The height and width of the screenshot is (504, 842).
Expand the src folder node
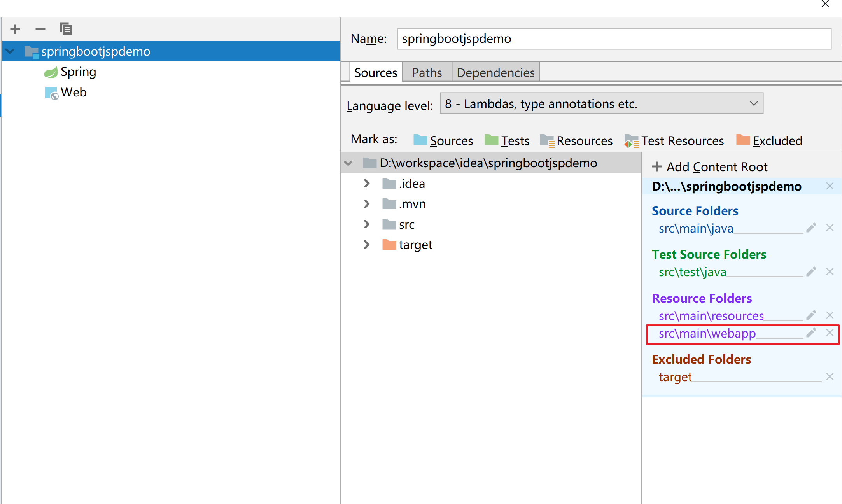[x=367, y=224]
